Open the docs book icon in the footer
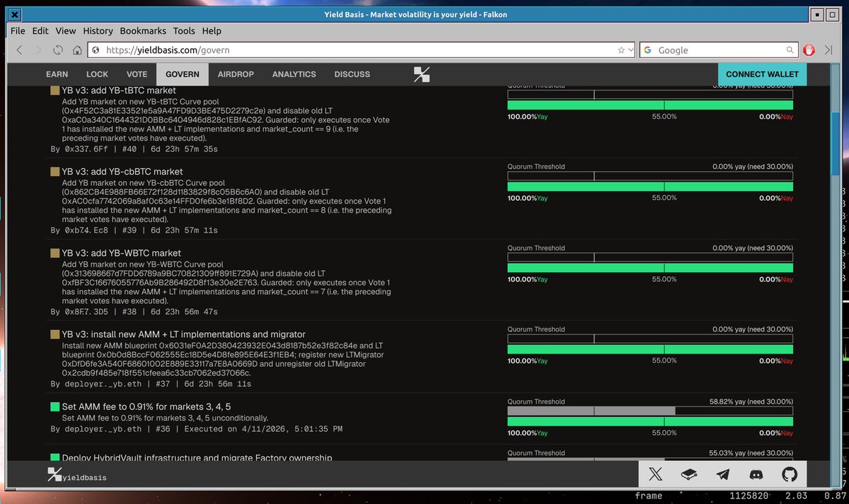Screen dimensions: 849x504 click(x=689, y=475)
